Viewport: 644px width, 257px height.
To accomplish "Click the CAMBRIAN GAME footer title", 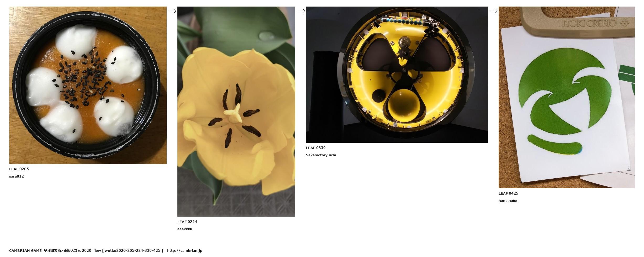I will [25, 250].
